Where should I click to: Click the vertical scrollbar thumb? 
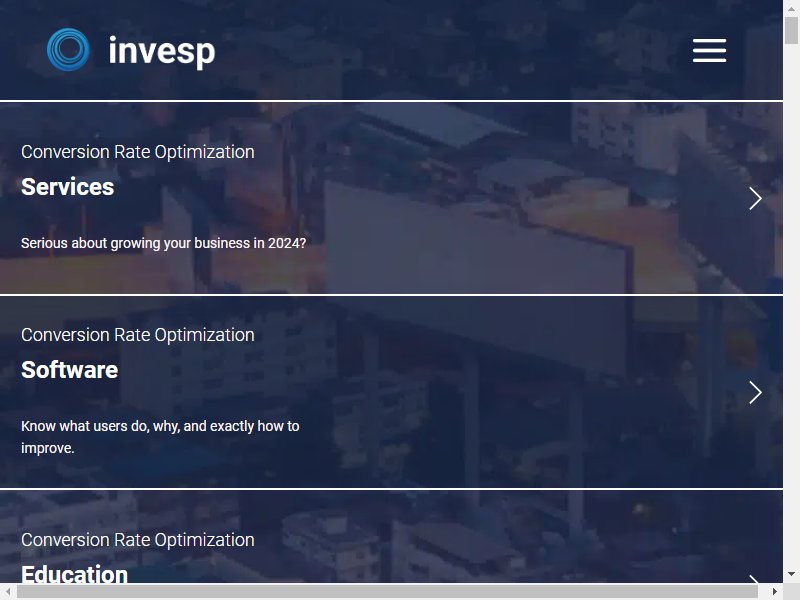(791, 31)
